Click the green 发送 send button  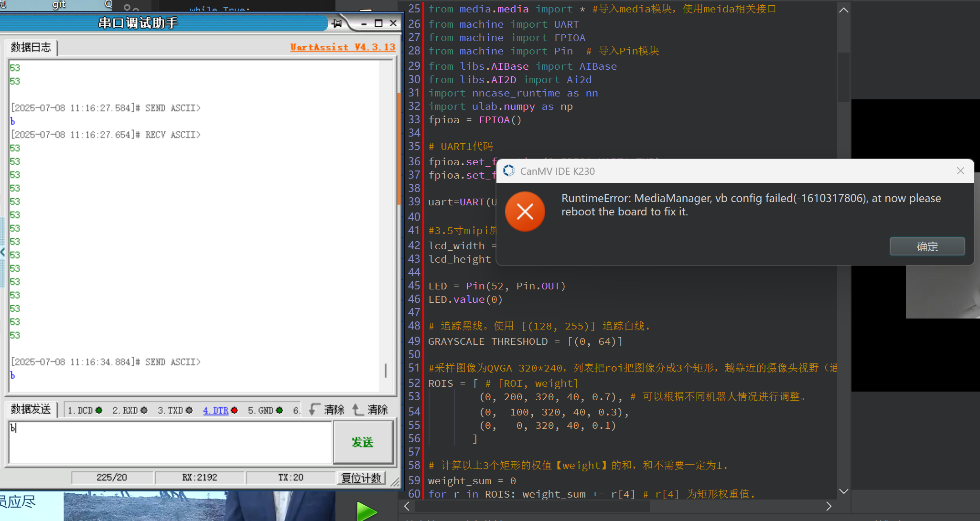363,442
